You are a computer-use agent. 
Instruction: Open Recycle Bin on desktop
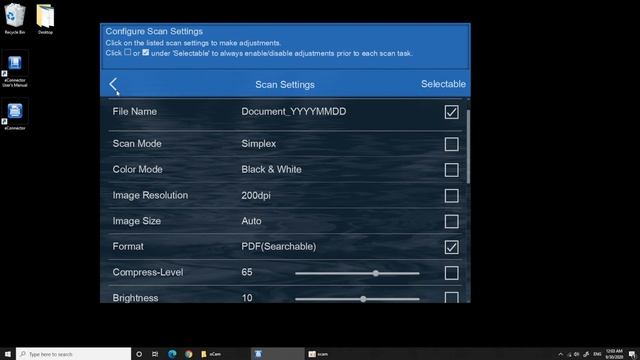(x=15, y=18)
